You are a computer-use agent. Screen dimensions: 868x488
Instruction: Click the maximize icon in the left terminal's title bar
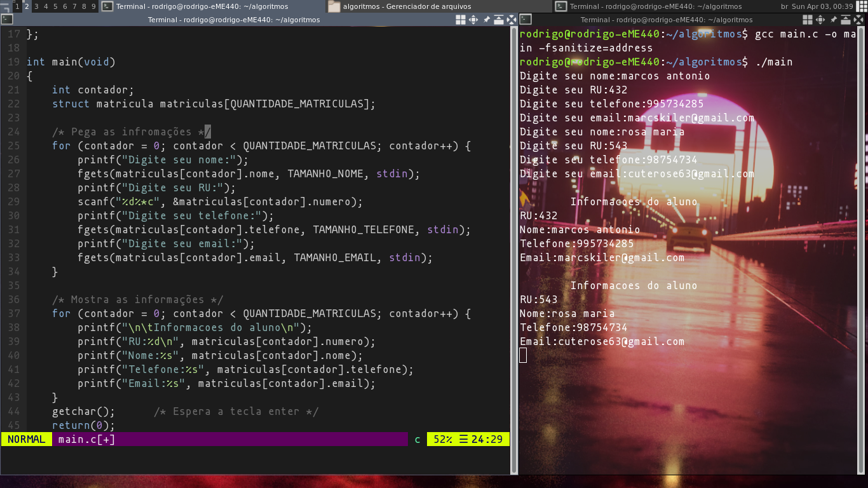pos(499,20)
